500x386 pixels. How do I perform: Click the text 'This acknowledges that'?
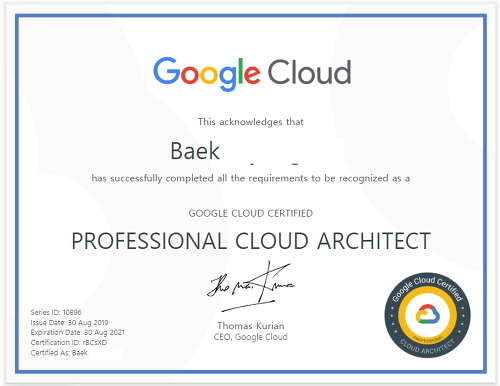coord(251,122)
